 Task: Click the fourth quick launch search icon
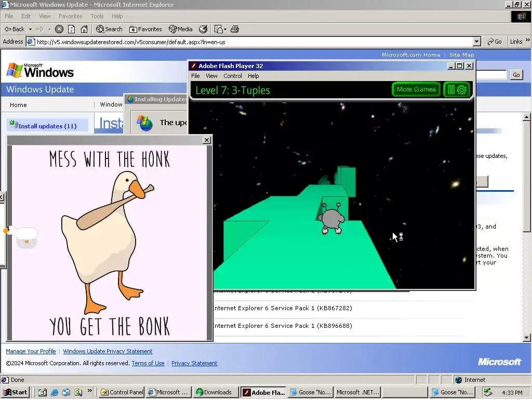click(x=78, y=392)
